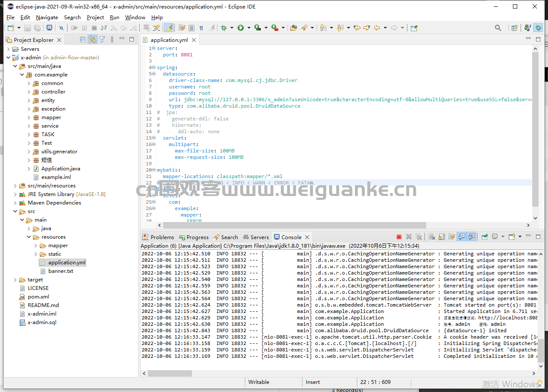Screen dimensions: 548x392
Task: Minimize the Project Explorer view
Action: click(121, 39)
